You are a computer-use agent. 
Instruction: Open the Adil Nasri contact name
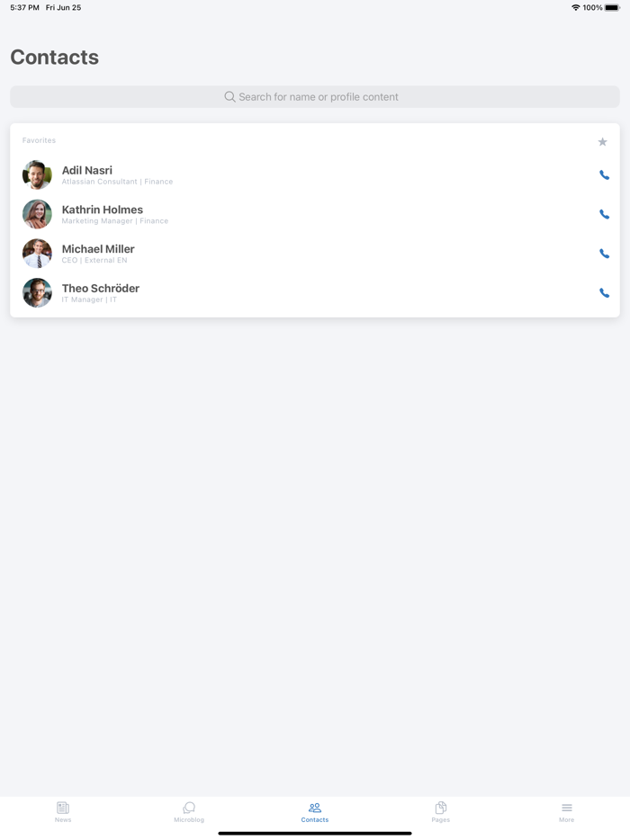[87, 170]
